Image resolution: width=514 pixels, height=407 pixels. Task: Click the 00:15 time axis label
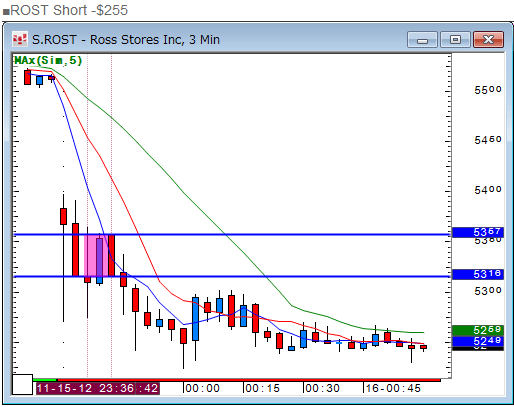pos(262,388)
